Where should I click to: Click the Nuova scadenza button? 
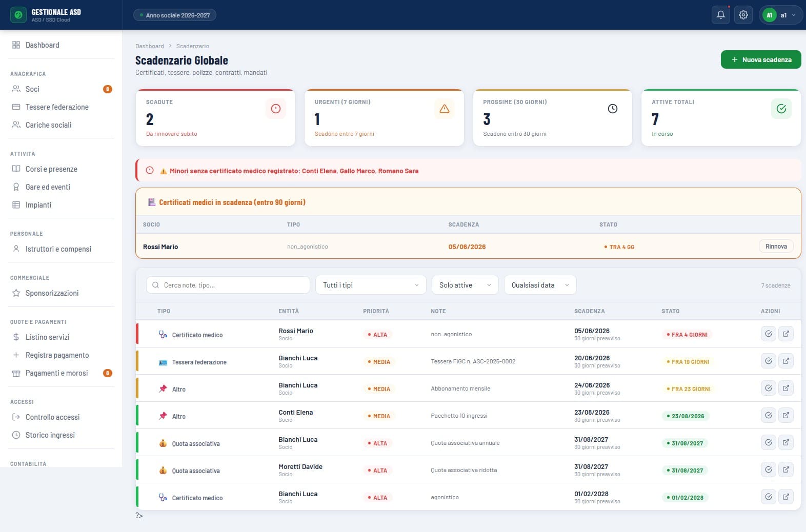pos(761,59)
